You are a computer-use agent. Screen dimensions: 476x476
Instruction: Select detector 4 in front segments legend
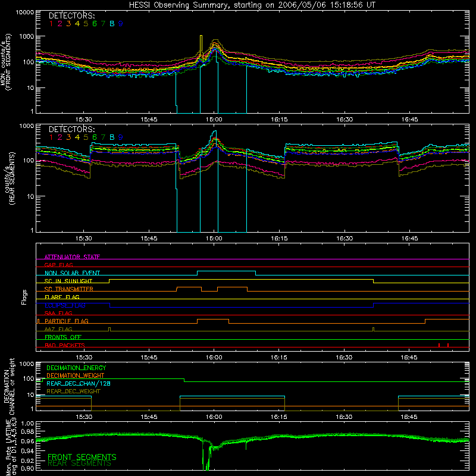pyautogui.click(x=77, y=24)
